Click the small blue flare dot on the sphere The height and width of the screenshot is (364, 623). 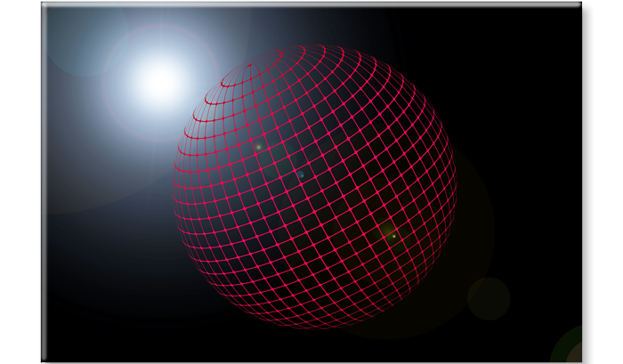[x=301, y=175]
